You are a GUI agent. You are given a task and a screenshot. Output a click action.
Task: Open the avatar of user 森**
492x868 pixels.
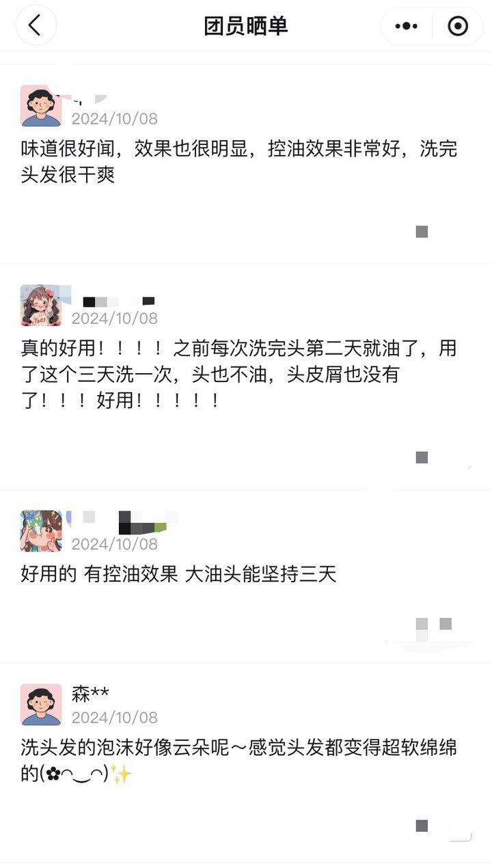(x=41, y=705)
